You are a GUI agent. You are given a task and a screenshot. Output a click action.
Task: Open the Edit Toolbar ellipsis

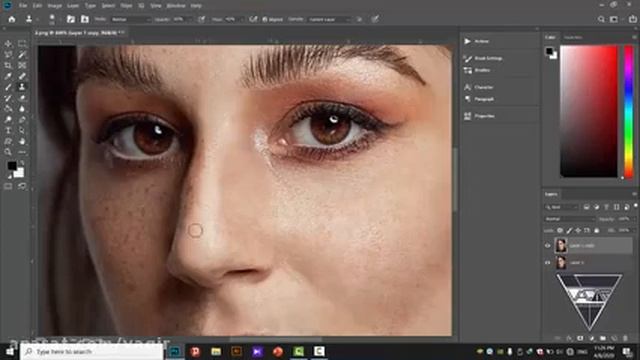pos(22,152)
